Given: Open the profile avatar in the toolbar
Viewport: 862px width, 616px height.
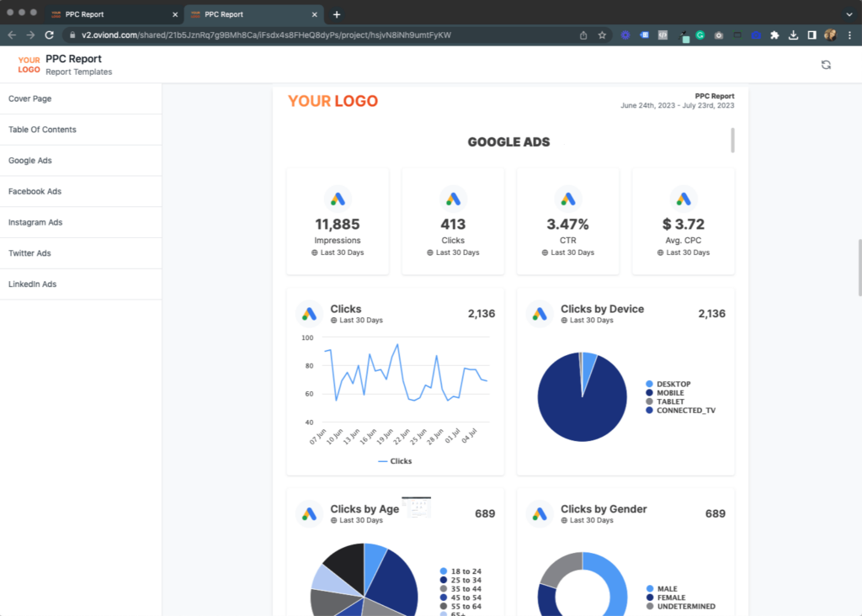Looking at the screenshot, I should point(830,35).
